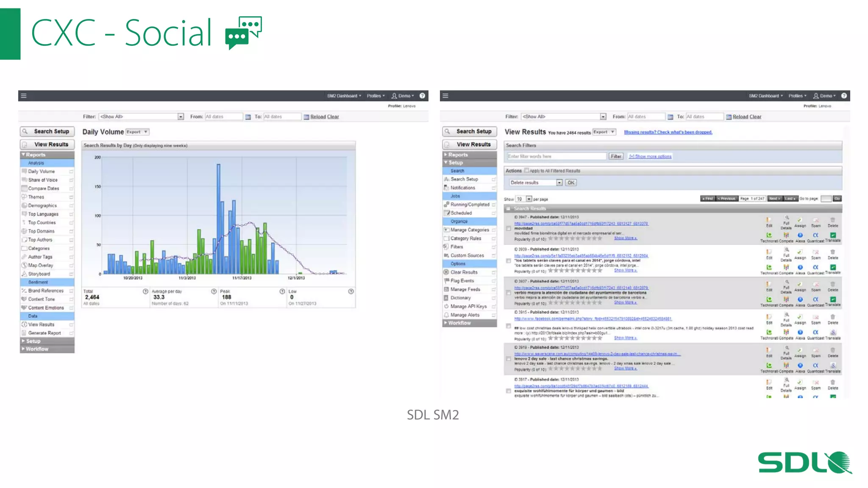Collapse Reports section in left screenshot sidebar
This screenshot has height=488, width=868.
click(47, 155)
